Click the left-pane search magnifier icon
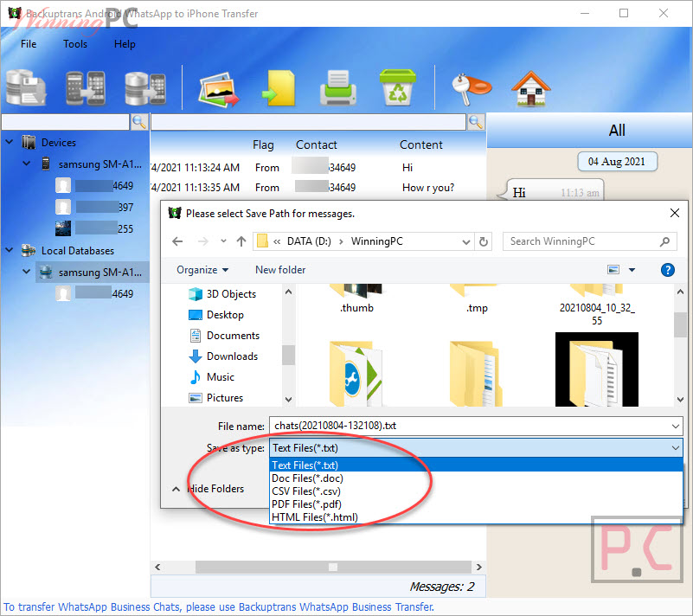 coord(139,121)
